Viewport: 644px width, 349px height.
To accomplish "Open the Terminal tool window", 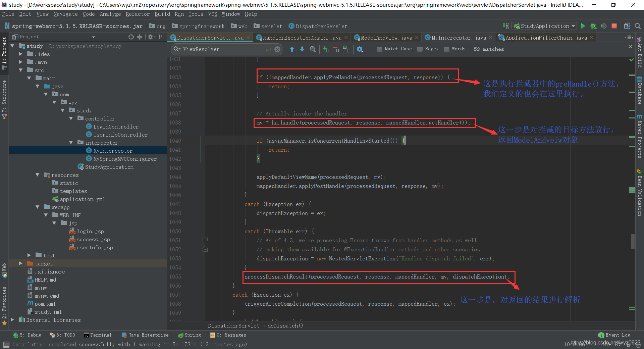I will pyautogui.click(x=97, y=335).
